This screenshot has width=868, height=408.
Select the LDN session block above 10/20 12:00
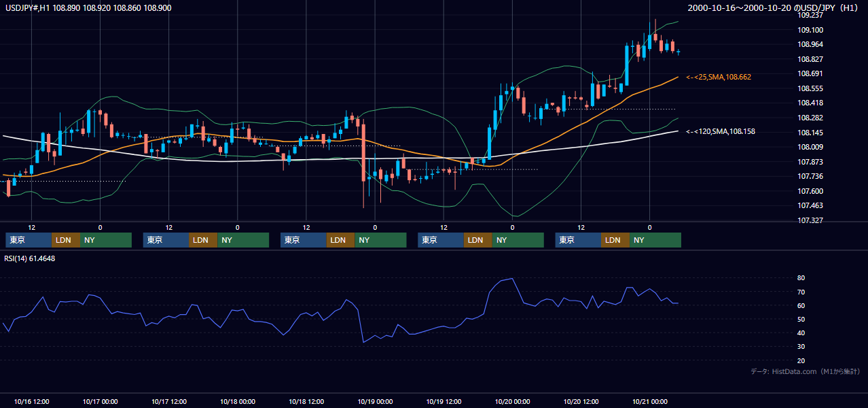pyautogui.click(x=615, y=240)
